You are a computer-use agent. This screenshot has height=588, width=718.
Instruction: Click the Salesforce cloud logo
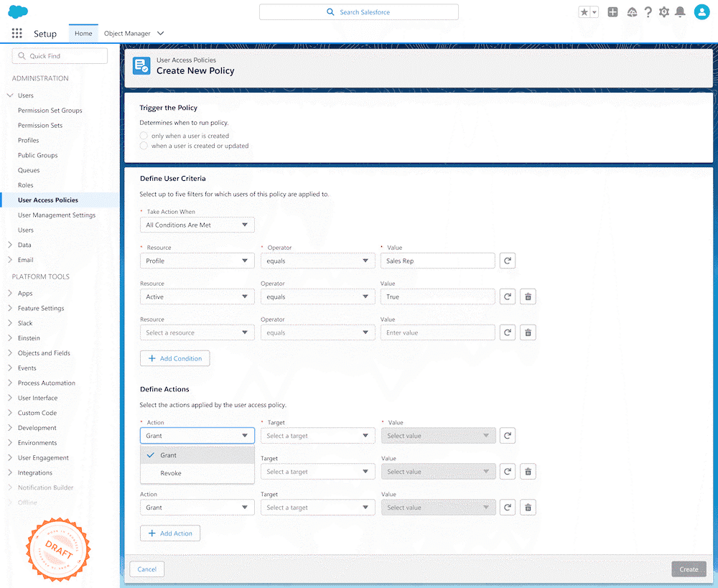(x=18, y=11)
